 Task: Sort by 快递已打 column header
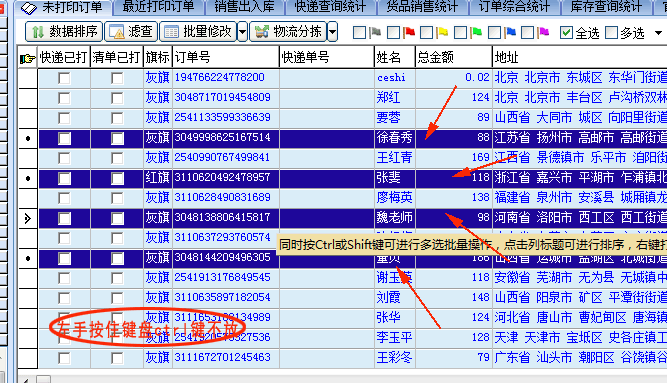[x=64, y=57]
